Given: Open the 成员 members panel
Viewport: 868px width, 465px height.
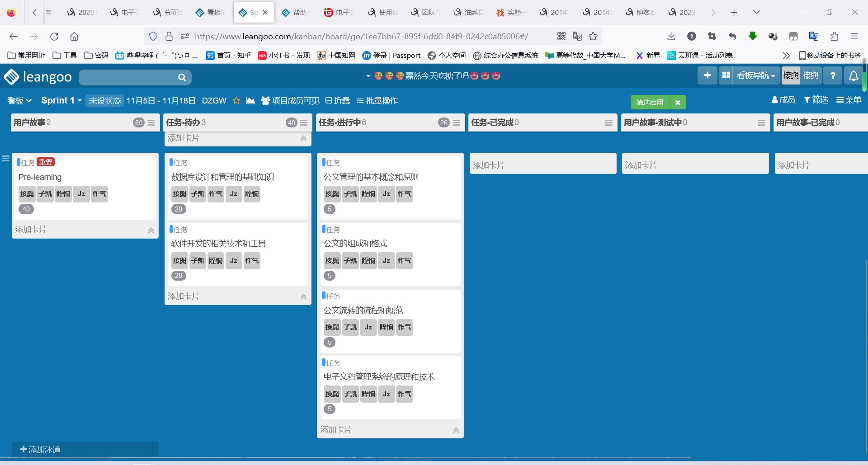Looking at the screenshot, I should coord(783,100).
